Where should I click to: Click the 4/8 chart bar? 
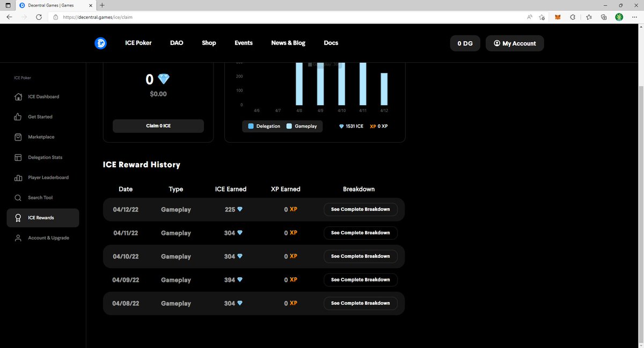(299, 84)
